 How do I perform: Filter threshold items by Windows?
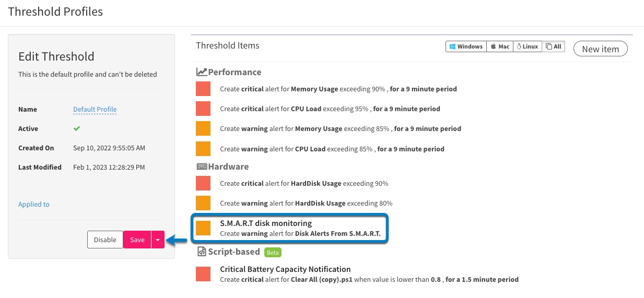[x=466, y=46]
